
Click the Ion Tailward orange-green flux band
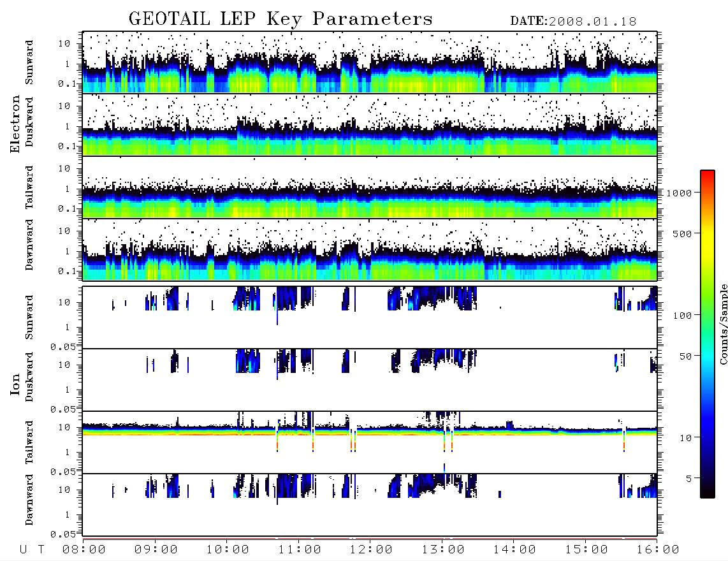pyautogui.click(x=370, y=432)
